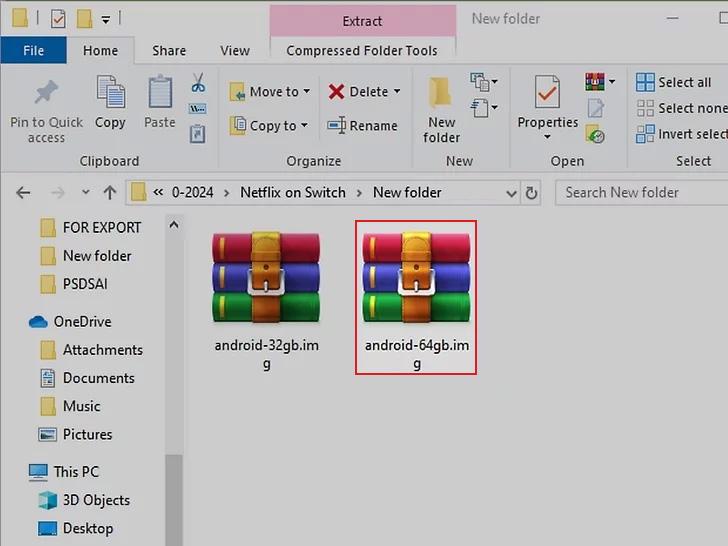This screenshot has height=546, width=728.
Task: Open Music folder in sidebar
Action: [x=71, y=406]
